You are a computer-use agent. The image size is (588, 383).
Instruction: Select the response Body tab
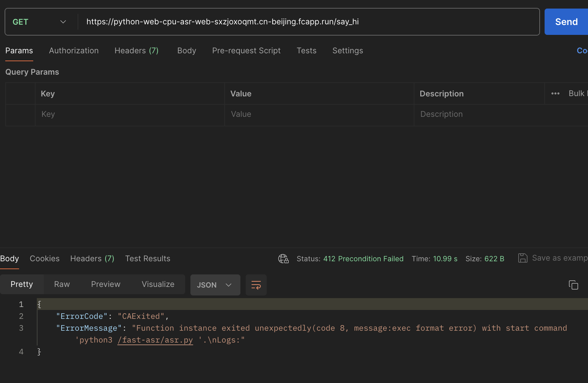click(10, 259)
